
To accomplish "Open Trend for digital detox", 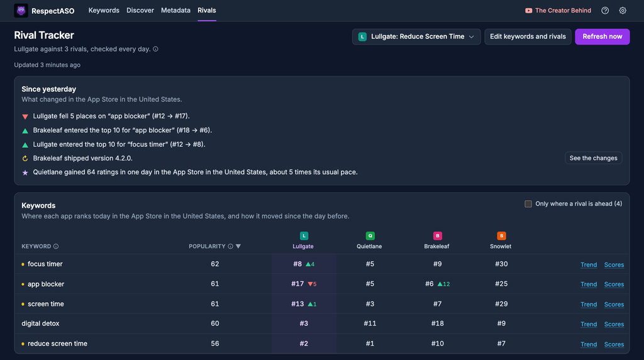I will (x=589, y=324).
